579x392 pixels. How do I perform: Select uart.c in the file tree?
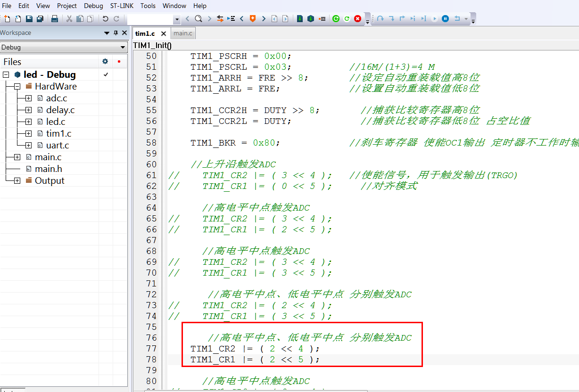click(x=58, y=145)
